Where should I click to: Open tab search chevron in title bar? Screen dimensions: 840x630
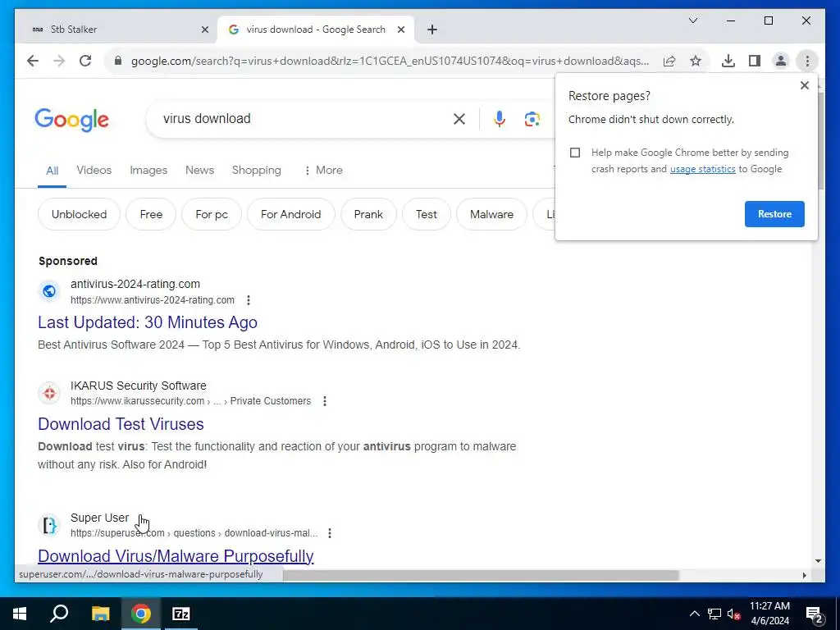692,21
